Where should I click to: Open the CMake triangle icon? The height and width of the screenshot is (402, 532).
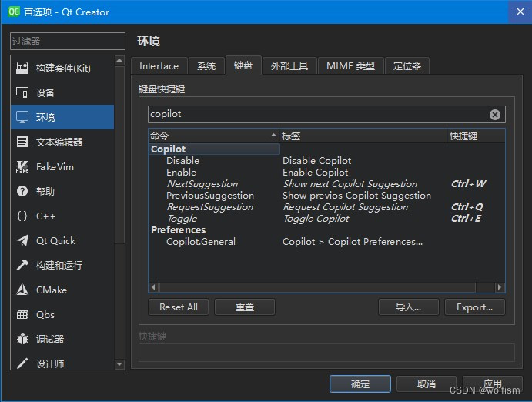[22, 290]
